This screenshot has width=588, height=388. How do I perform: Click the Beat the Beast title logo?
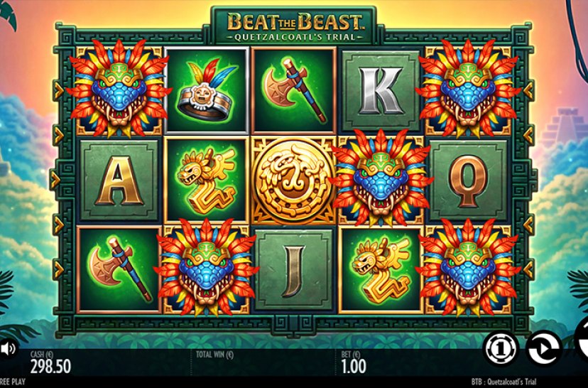point(295,26)
